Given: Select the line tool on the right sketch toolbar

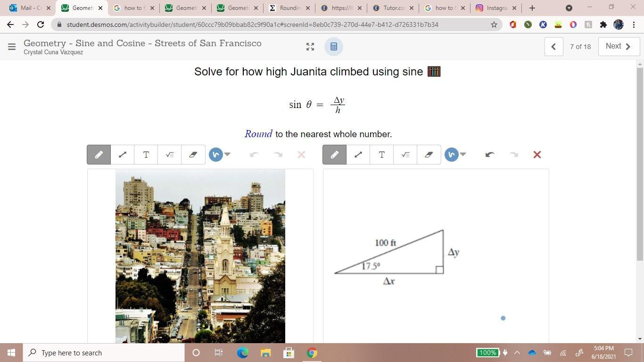Looking at the screenshot, I should [x=358, y=155].
